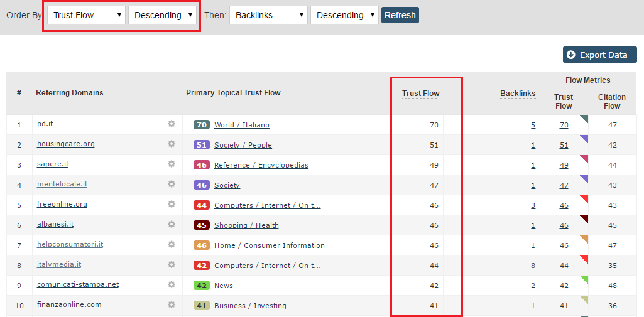Click the backlinks count 2 for comunicati-stampa.net
The width and height of the screenshot is (644, 317).
533,286
